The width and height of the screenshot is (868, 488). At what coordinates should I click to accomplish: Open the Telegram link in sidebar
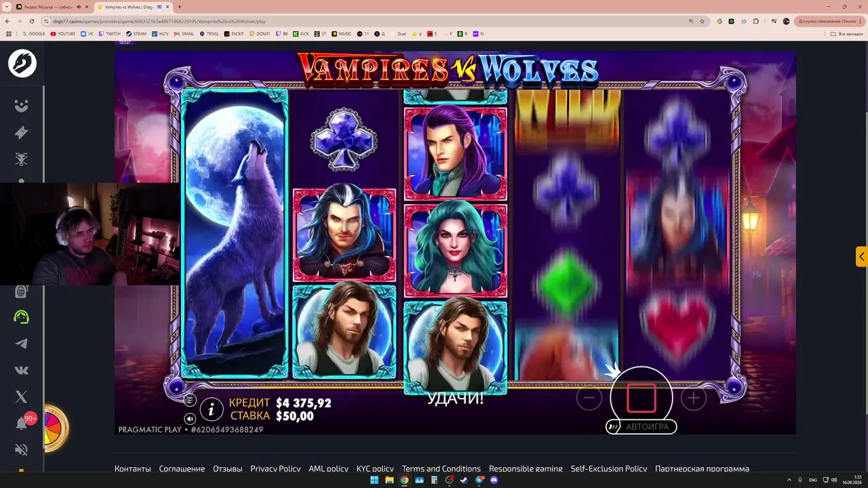pos(22,344)
